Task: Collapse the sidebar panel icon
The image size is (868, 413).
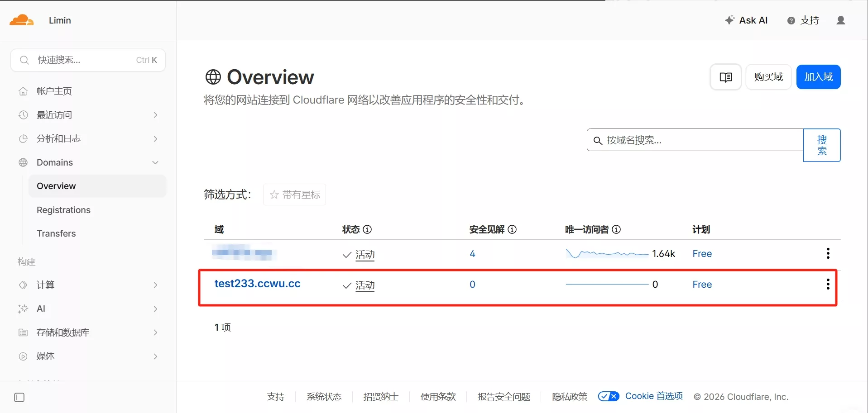Action: tap(19, 398)
